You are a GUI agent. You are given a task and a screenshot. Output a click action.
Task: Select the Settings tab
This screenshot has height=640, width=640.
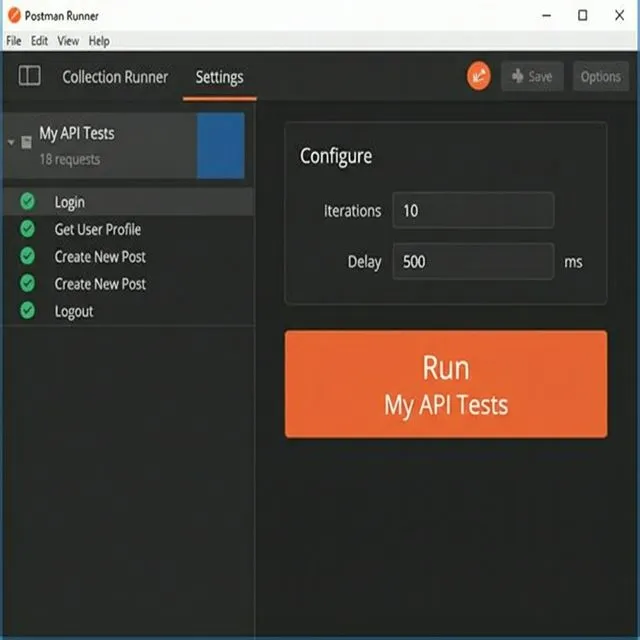pyautogui.click(x=219, y=77)
